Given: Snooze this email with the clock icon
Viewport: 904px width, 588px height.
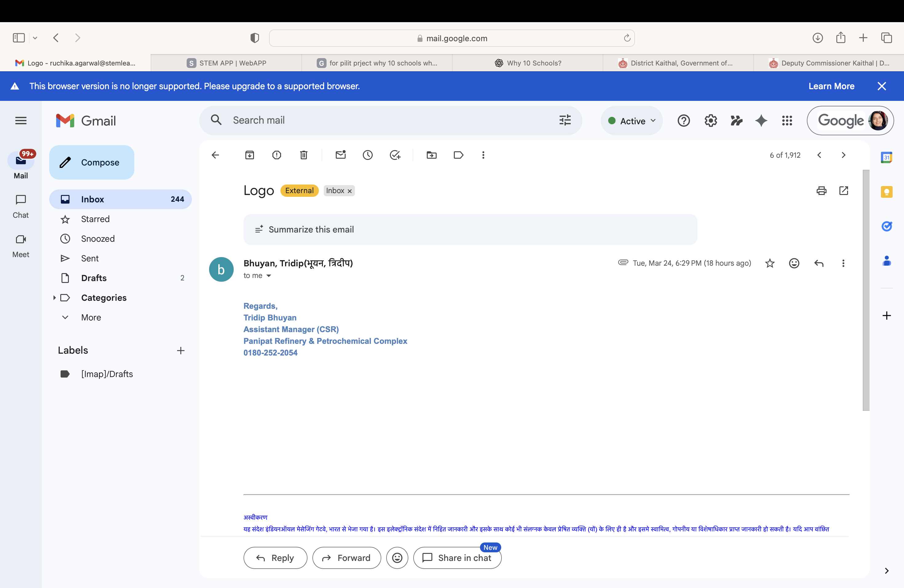Looking at the screenshot, I should pyautogui.click(x=367, y=155).
